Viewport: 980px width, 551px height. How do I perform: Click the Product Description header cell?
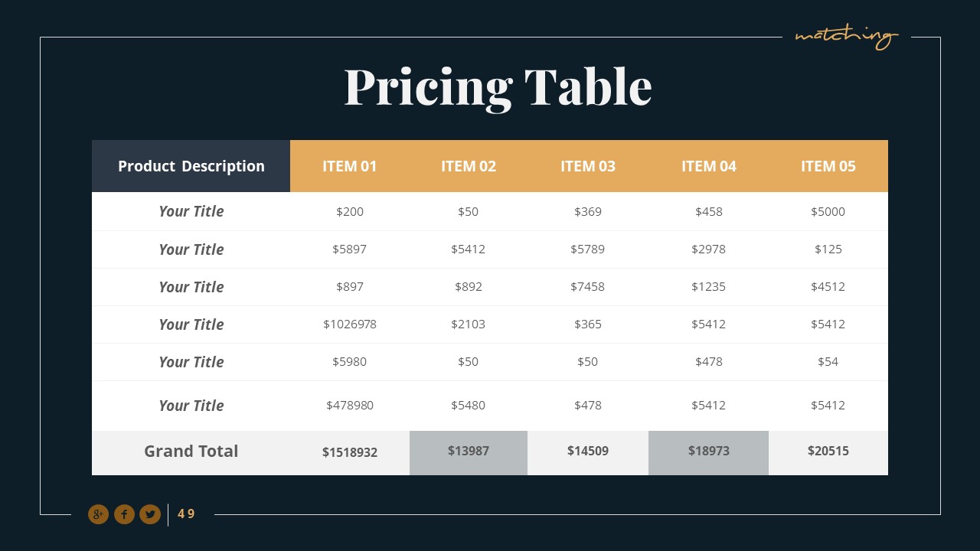(191, 166)
